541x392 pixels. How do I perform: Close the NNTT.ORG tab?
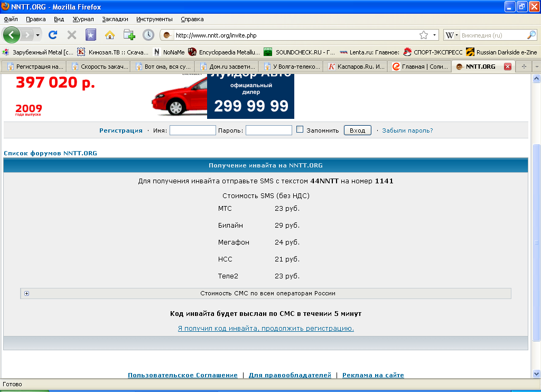(x=508, y=67)
